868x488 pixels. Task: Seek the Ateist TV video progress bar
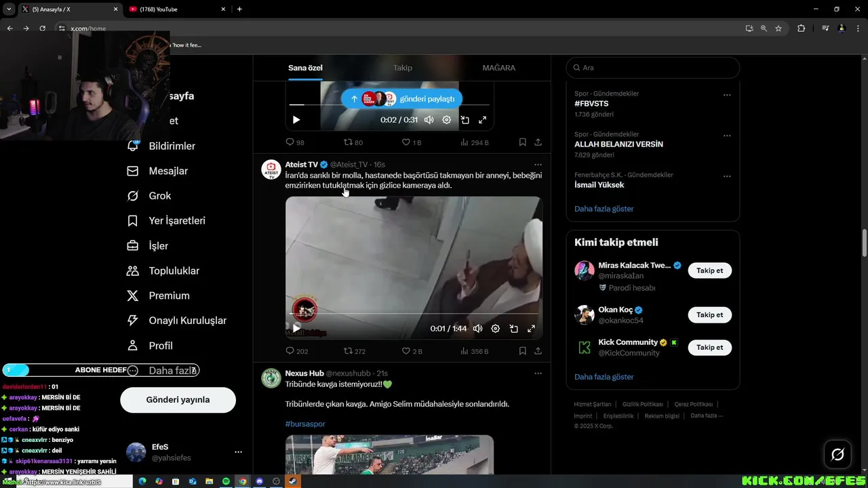tap(414, 314)
